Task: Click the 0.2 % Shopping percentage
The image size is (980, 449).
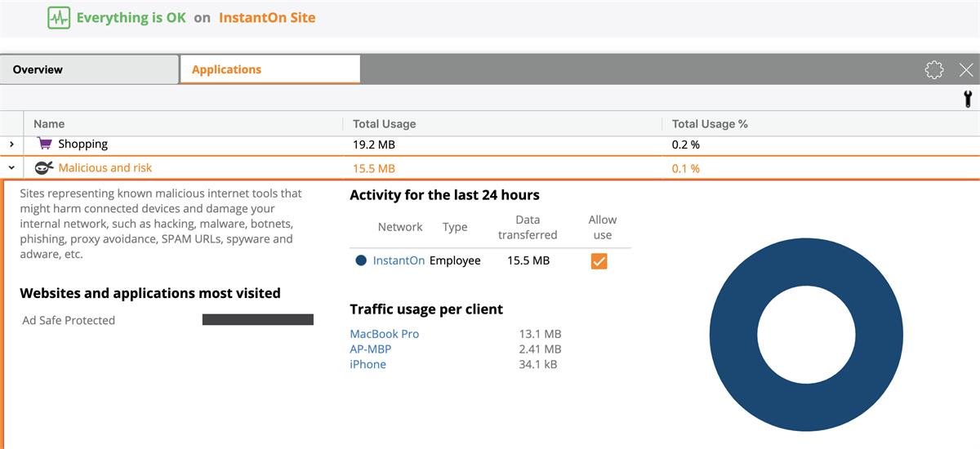Action: point(686,144)
